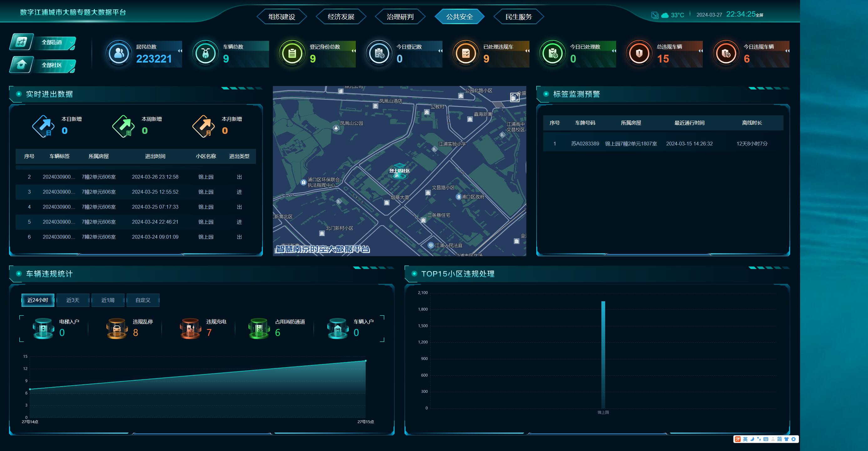Select the 自定义 time range
The height and width of the screenshot is (451, 868).
pyautogui.click(x=143, y=300)
